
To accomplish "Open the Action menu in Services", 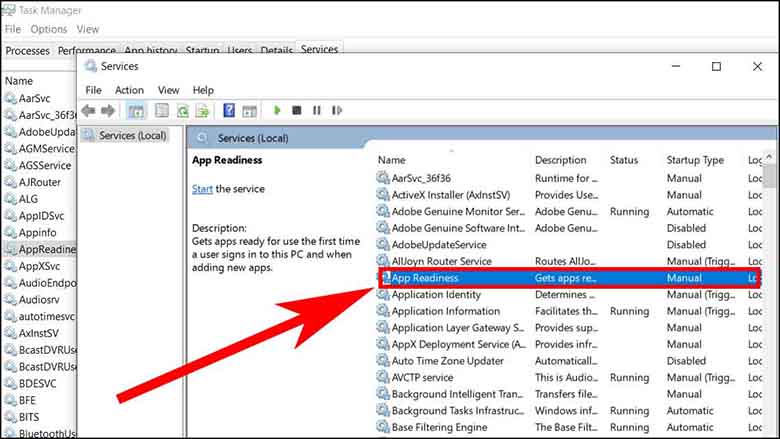I will coord(129,90).
